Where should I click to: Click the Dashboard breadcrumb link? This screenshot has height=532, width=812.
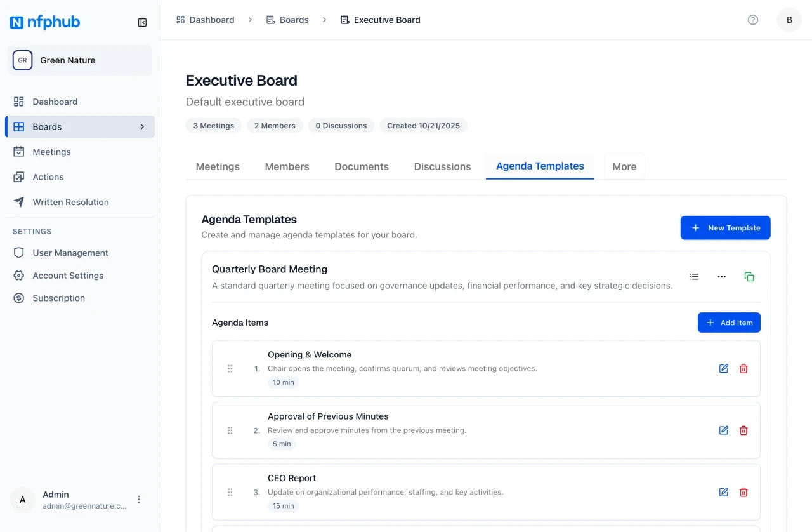[206, 20]
